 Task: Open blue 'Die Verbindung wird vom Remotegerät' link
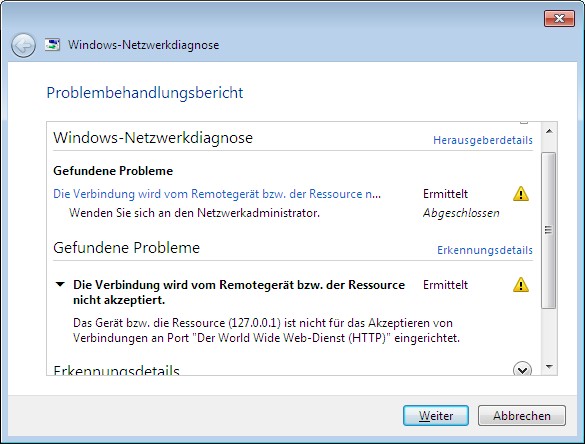(x=217, y=194)
